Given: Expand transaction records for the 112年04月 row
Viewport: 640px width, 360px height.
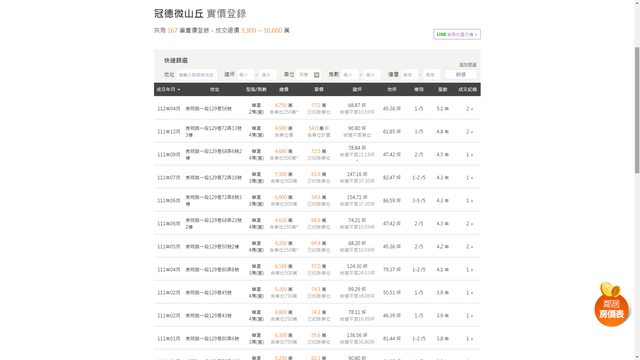Looking at the screenshot, I should (x=469, y=109).
